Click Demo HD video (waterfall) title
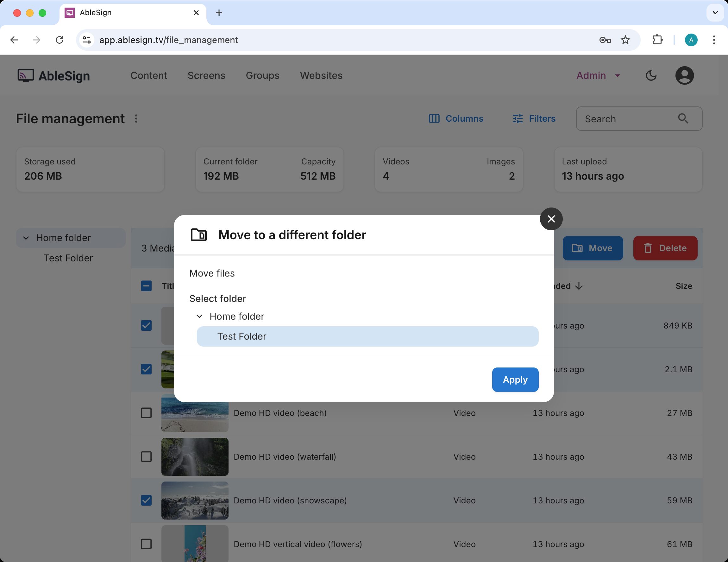Screen dimensions: 728x562 (285, 457)
